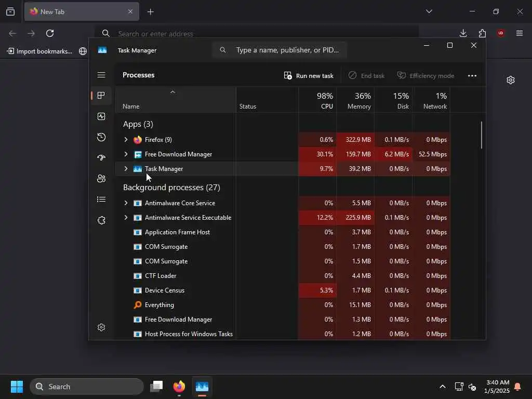This screenshot has width=532, height=399.
Task: Open a new Firefox tab
Action: [x=151, y=12]
